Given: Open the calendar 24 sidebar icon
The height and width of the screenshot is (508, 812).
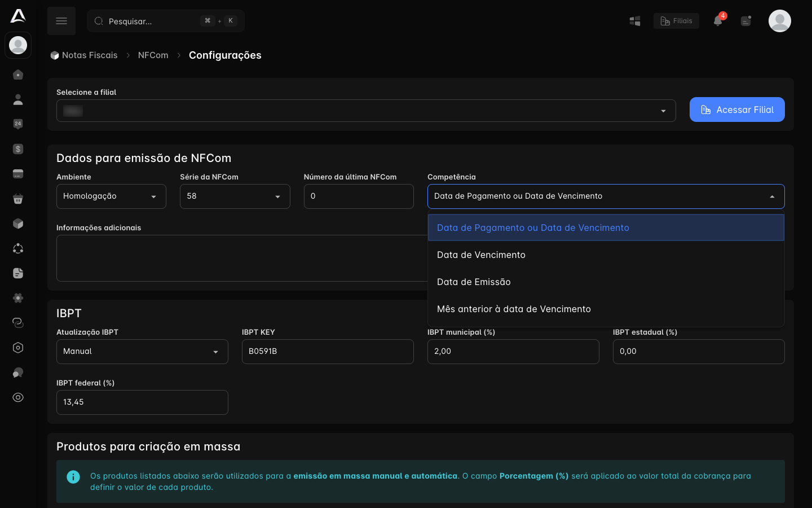Looking at the screenshot, I should coord(18,124).
